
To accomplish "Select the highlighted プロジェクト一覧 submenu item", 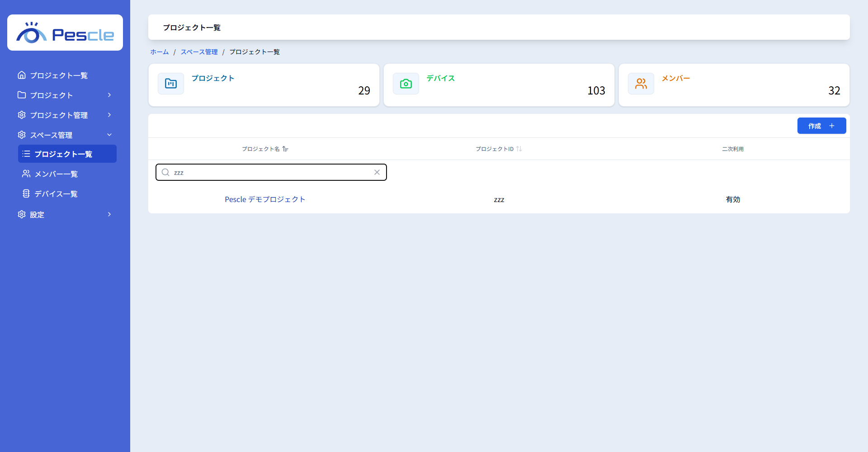I will (67, 154).
